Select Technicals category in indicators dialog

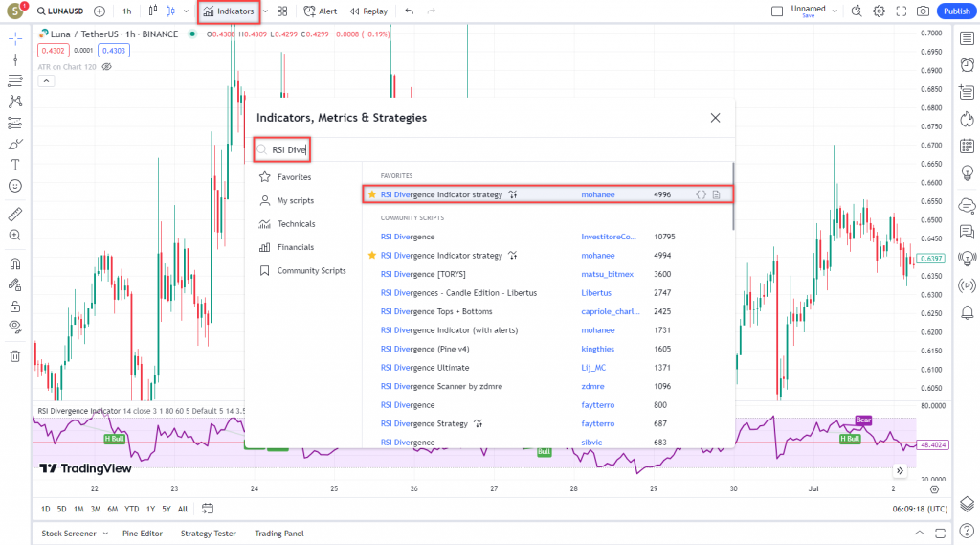(296, 224)
